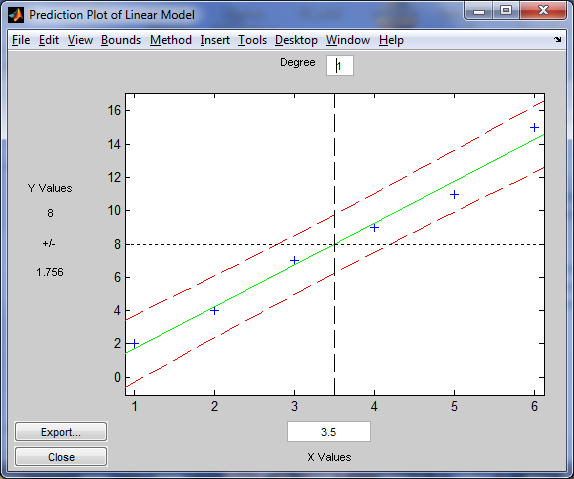Close the window with the red X

coord(543,10)
